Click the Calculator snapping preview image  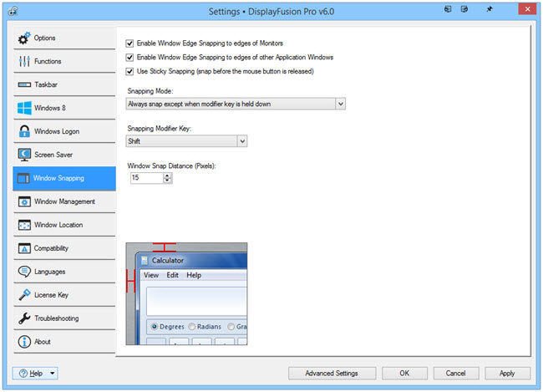186,294
